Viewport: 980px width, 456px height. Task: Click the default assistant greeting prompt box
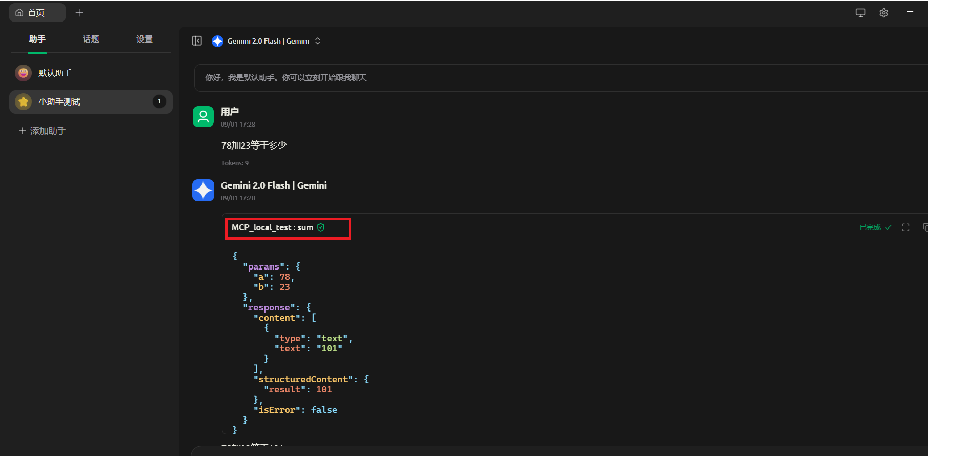pos(561,78)
